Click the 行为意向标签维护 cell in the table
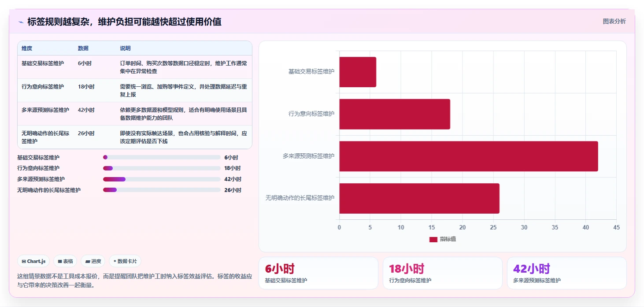This screenshot has width=644, height=307. pyautogui.click(x=43, y=87)
